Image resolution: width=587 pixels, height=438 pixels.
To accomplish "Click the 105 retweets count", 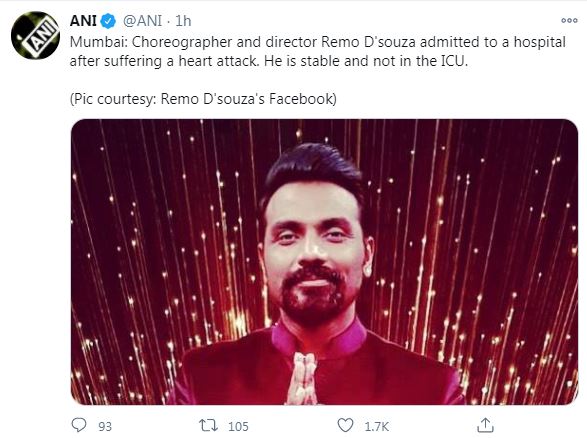I will point(238,426).
